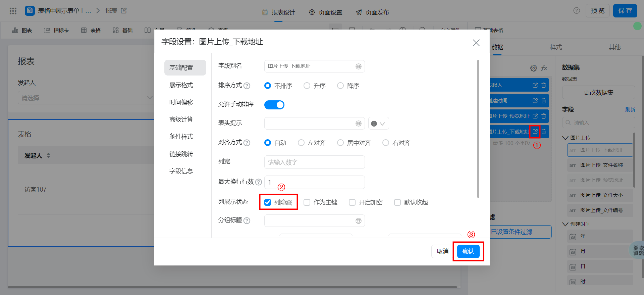The height and width of the screenshot is (295, 644).
Task: Switch to 条件样式 settings section
Action: tap(181, 137)
